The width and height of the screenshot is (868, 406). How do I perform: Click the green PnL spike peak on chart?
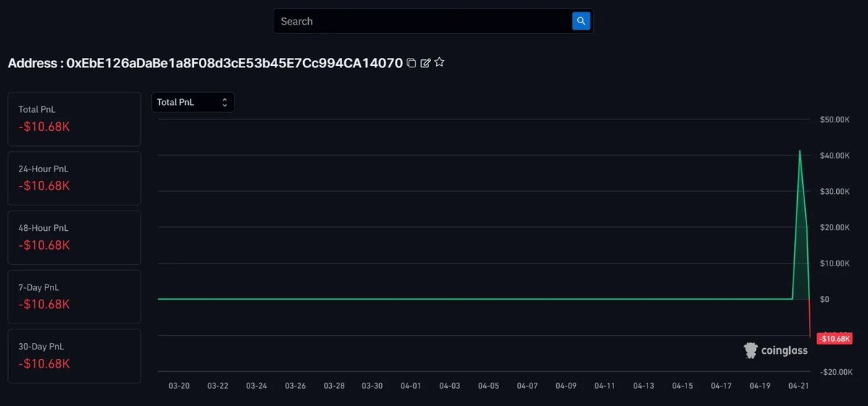pyautogui.click(x=799, y=151)
